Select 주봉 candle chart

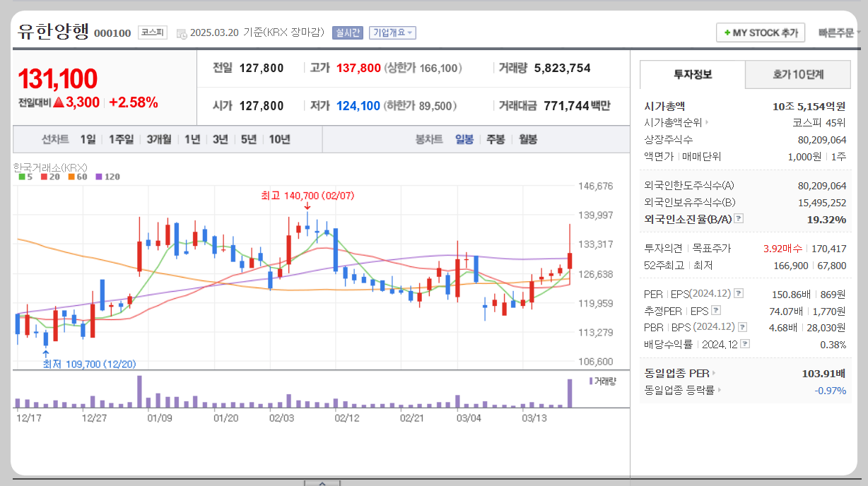tap(495, 139)
